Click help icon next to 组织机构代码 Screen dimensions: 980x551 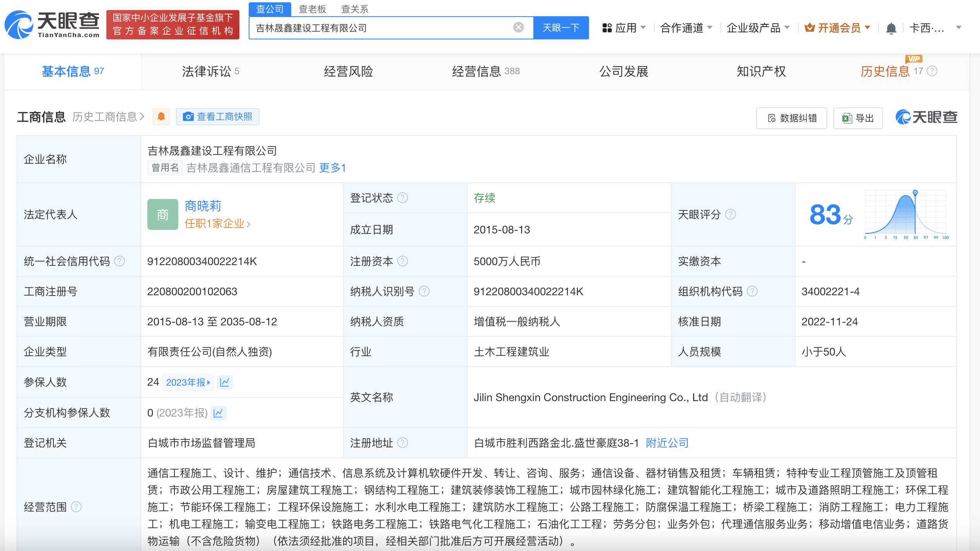(x=752, y=291)
